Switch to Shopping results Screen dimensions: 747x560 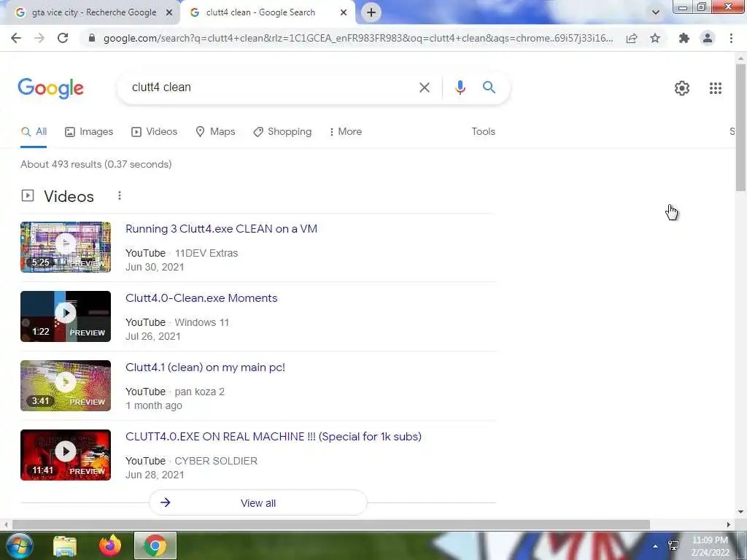pyautogui.click(x=282, y=131)
